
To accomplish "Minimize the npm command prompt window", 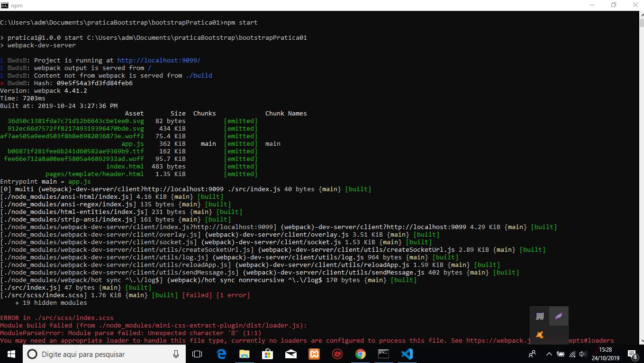I will coord(592,5).
